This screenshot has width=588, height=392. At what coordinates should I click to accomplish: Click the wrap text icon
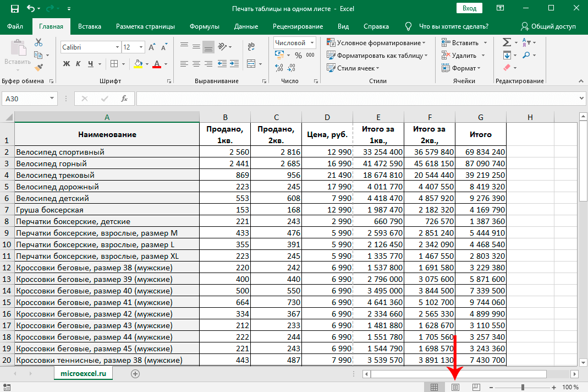click(x=251, y=47)
